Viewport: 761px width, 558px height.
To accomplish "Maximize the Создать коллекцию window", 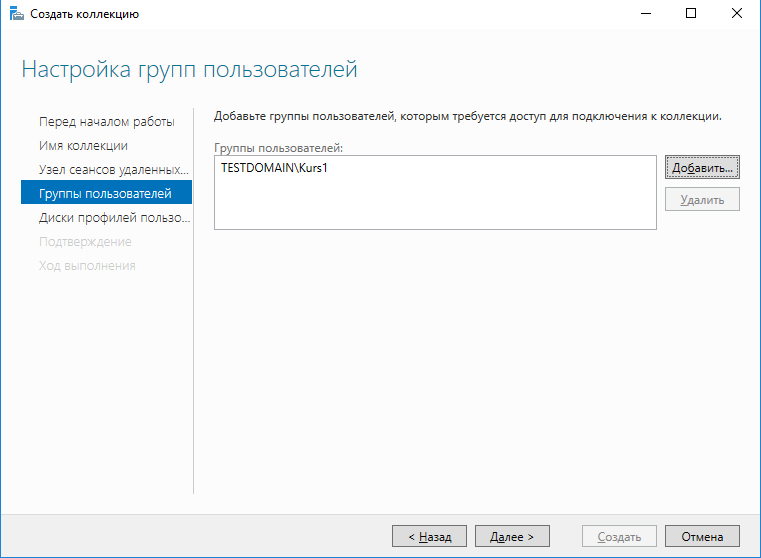I will pyautogui.click(x=691, y=14).
